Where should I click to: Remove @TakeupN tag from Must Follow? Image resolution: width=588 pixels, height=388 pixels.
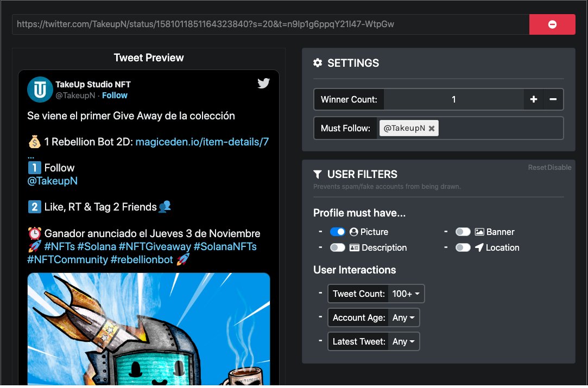(x=432, y=129)
